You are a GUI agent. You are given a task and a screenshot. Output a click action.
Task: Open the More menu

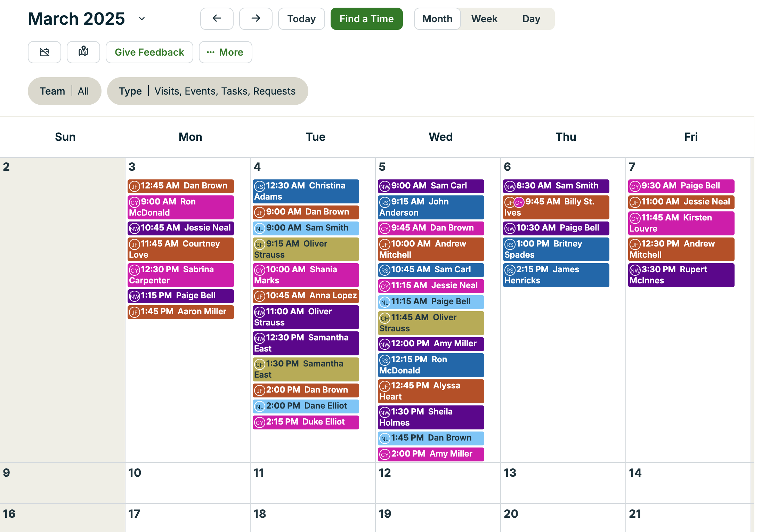tap(225, 52)
